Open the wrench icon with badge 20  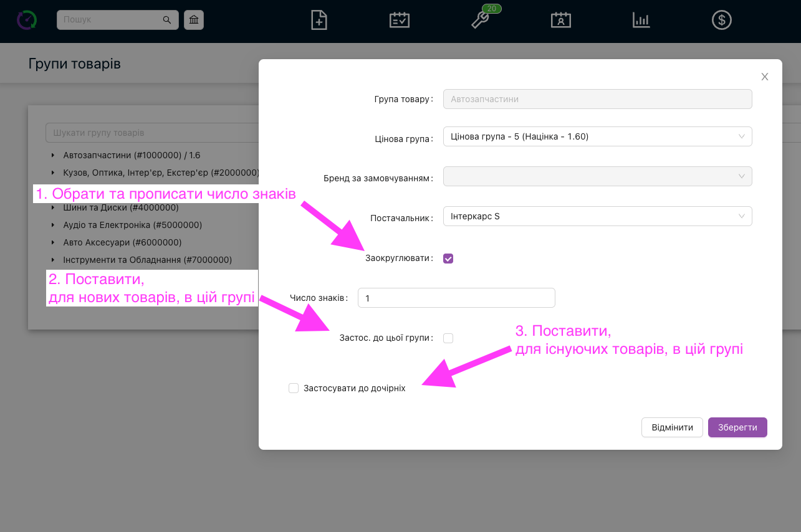point(480,20)
